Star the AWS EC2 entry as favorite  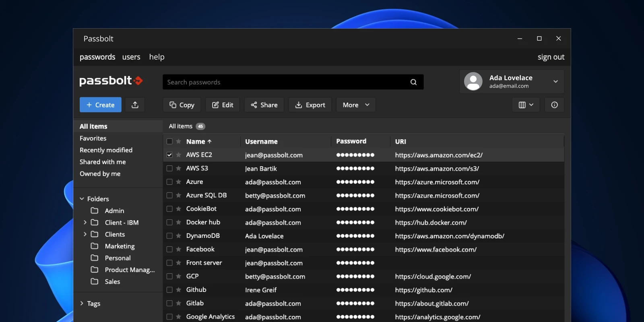179,155
